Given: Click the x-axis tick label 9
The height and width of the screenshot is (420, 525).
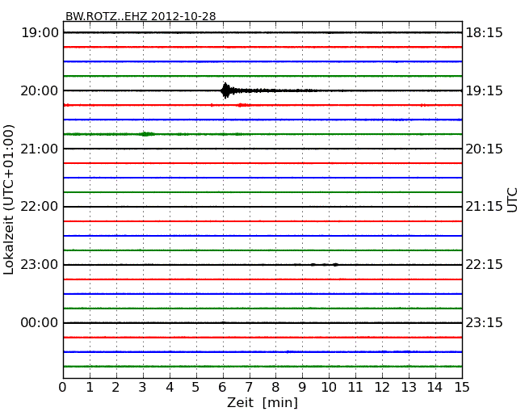Looking at the screenshot, I should (x=302, y=387).
